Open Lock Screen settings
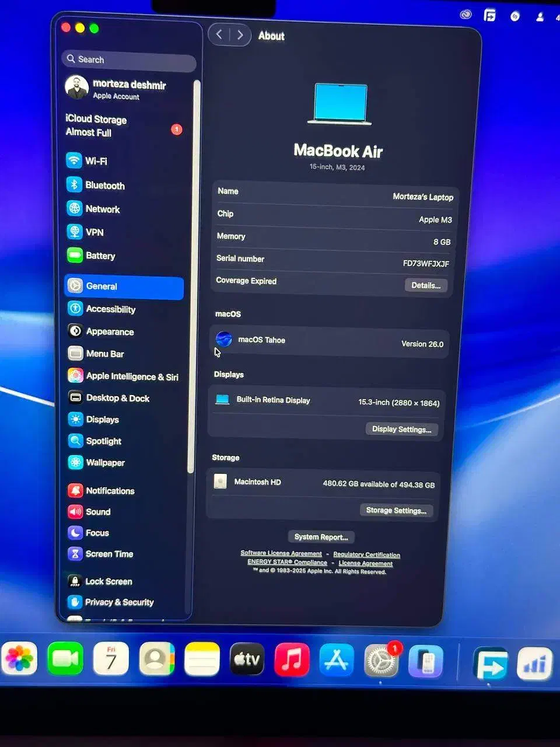560x747 pixels. click(x=75, y=581)
